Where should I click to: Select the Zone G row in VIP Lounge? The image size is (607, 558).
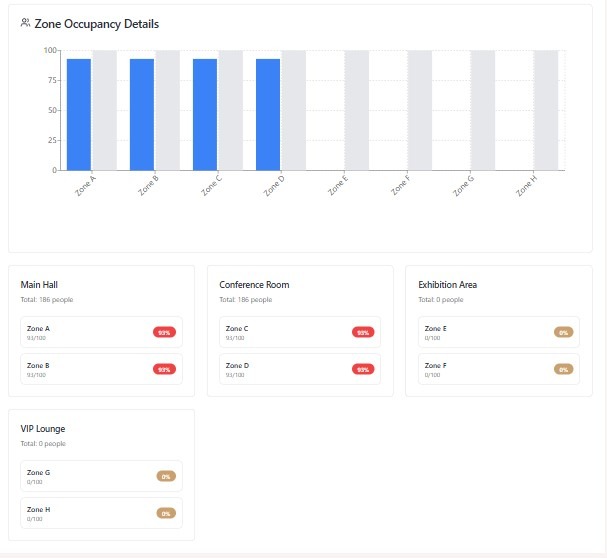(85, 476)
